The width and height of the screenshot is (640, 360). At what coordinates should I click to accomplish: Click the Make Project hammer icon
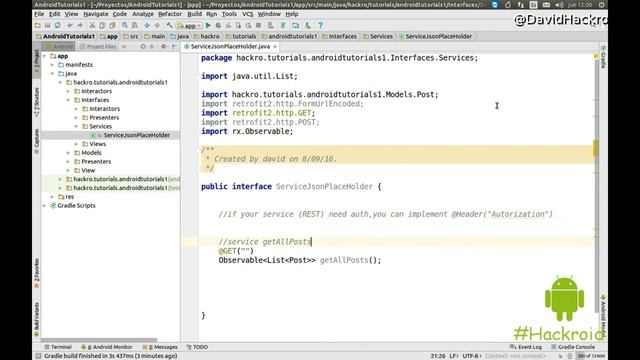(169, 25)
